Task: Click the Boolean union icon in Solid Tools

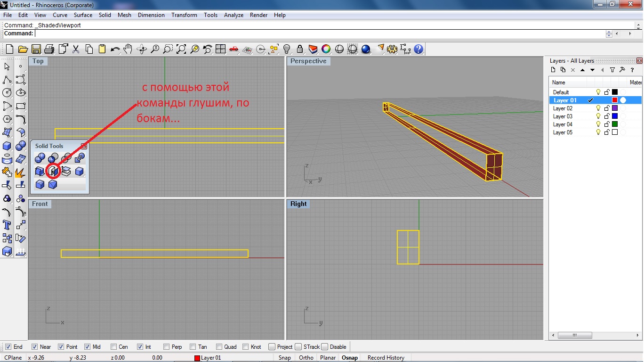Action: pyautogui.click(x=40, y=158)
